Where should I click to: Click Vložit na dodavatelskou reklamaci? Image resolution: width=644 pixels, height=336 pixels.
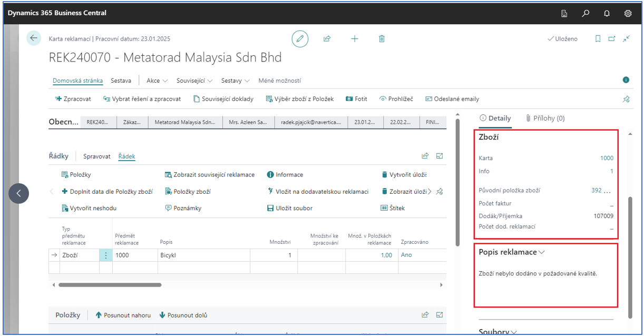pos(318,192)
